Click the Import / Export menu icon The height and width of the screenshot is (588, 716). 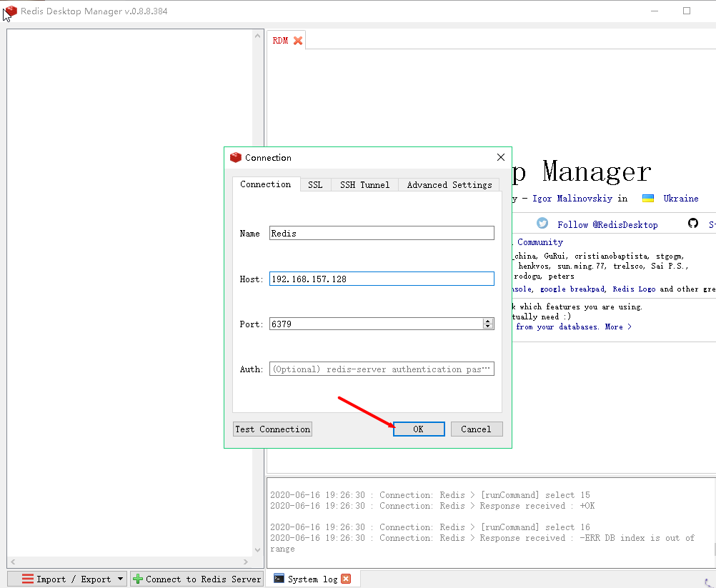pos(27,579)
